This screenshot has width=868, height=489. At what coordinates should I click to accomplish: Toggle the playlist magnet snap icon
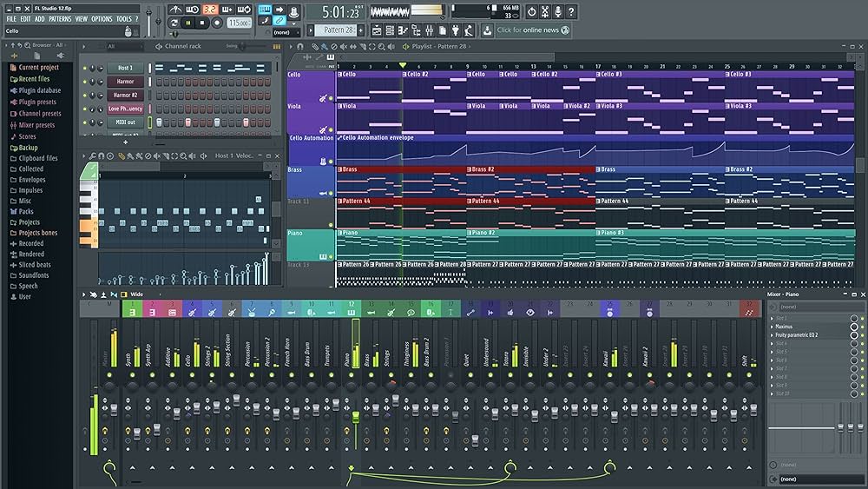300,47
